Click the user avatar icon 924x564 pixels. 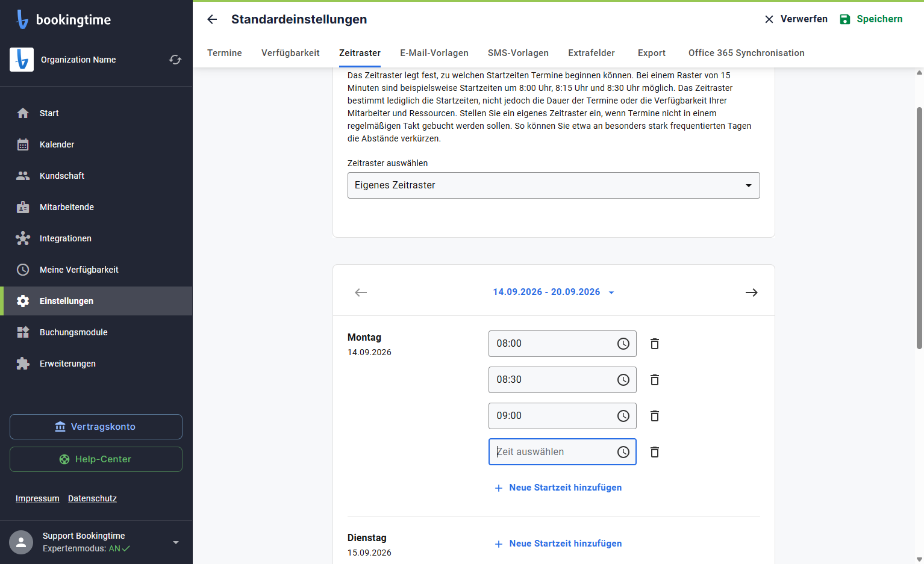[x=21, y=542]
